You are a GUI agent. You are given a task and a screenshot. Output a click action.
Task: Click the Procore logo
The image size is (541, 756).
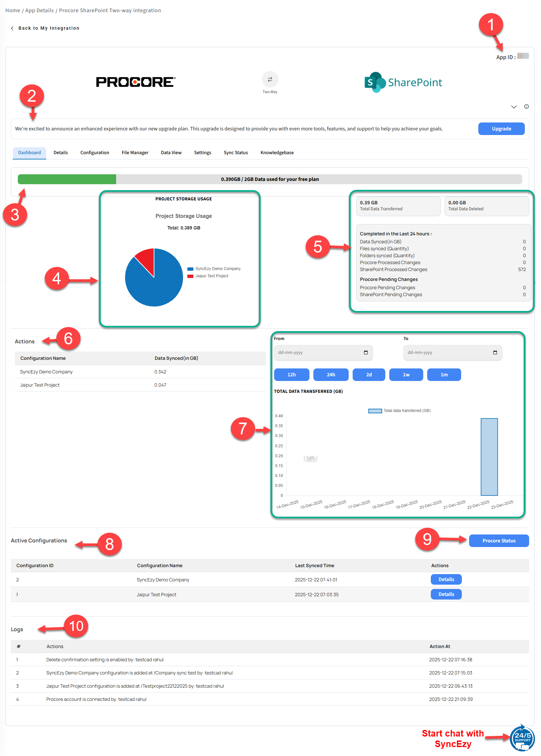pos(136,82)
